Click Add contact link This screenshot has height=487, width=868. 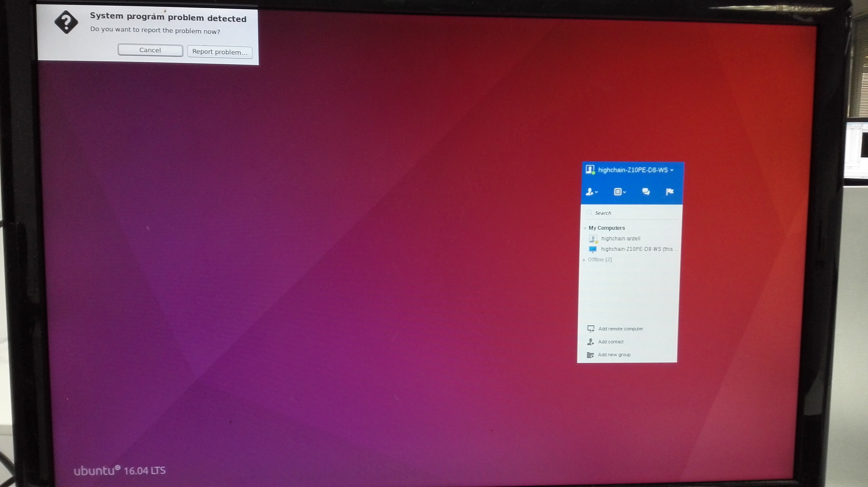point(611,342)
